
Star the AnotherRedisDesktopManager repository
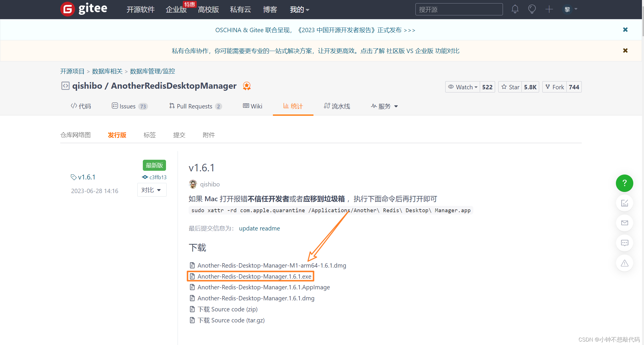point(510,87)
